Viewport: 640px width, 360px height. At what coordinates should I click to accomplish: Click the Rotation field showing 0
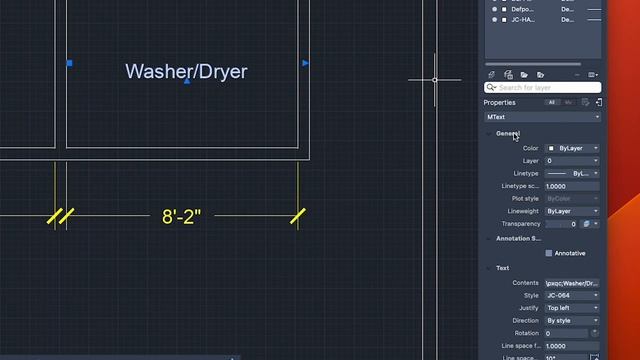point(566,333)
